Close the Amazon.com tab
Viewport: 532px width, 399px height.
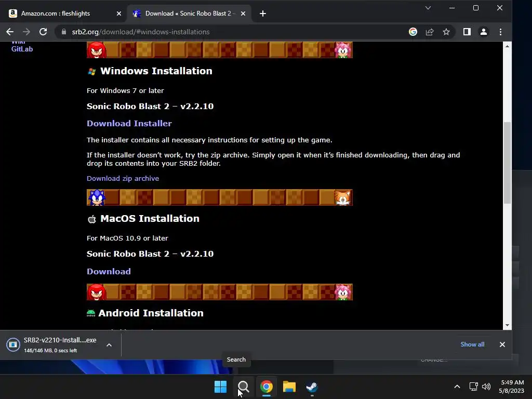(119, 14)
